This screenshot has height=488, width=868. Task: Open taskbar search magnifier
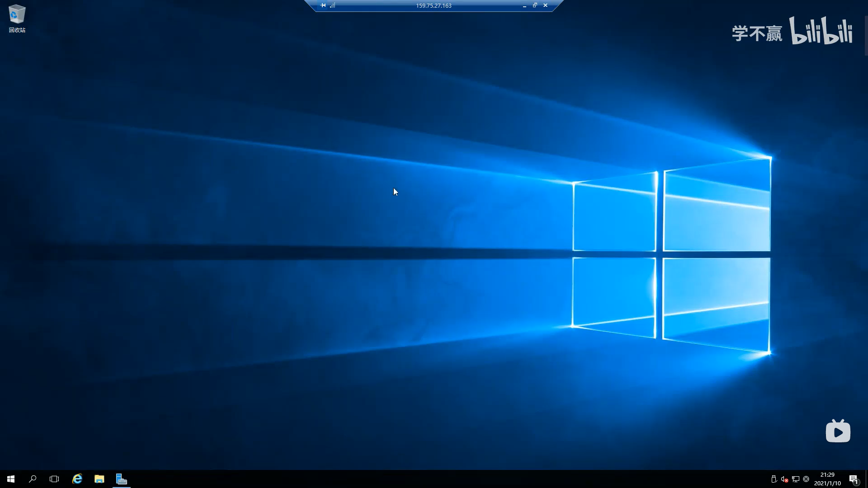click(x=33, y=479)
